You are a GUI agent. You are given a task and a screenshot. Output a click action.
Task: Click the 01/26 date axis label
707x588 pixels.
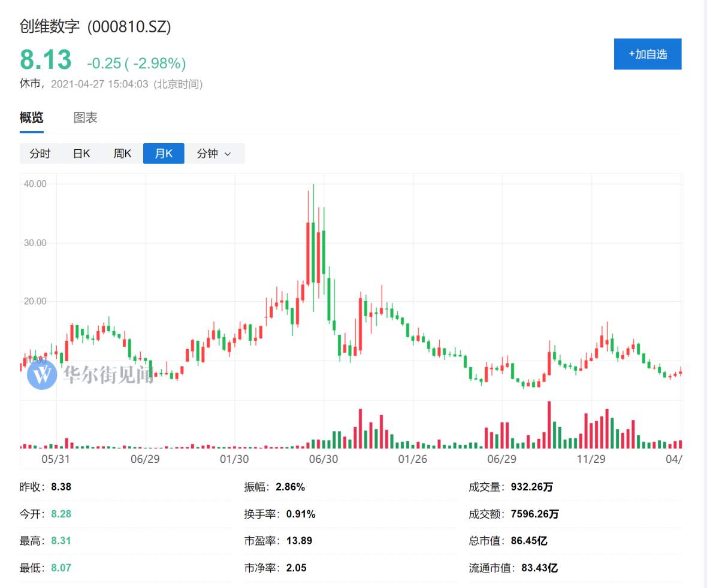click(413, 459)
